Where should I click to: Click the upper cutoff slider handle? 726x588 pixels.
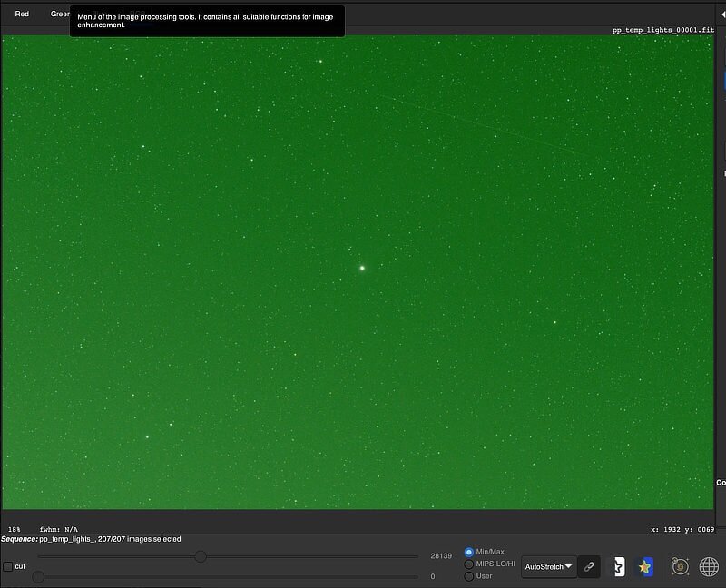[201, 556]
